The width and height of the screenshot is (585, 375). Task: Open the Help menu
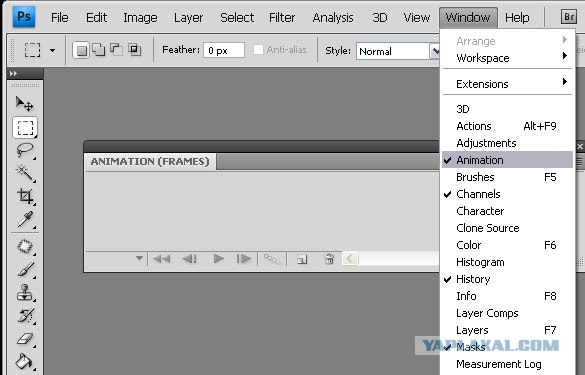[517, 18]
